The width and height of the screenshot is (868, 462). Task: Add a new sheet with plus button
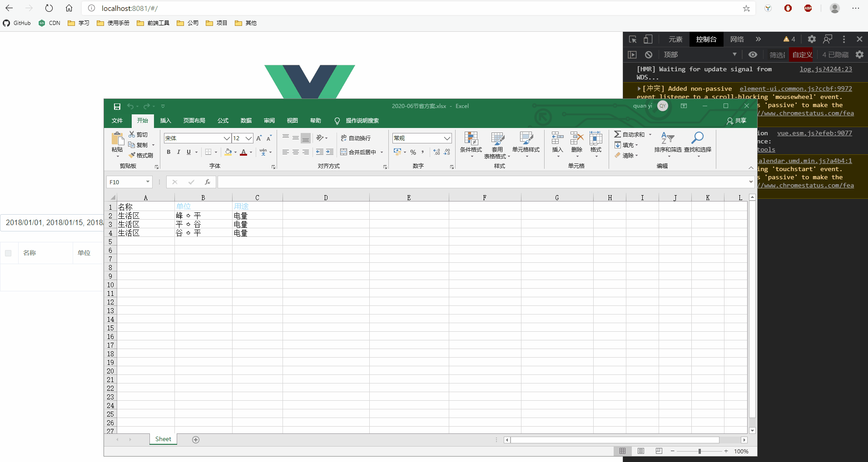tap(196, 440)
